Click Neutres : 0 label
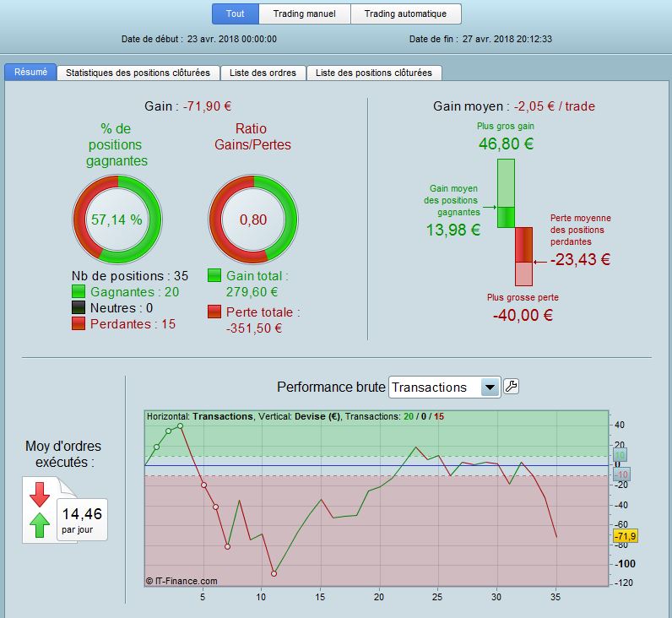672x618 pixels. click(x=122, y=307)
